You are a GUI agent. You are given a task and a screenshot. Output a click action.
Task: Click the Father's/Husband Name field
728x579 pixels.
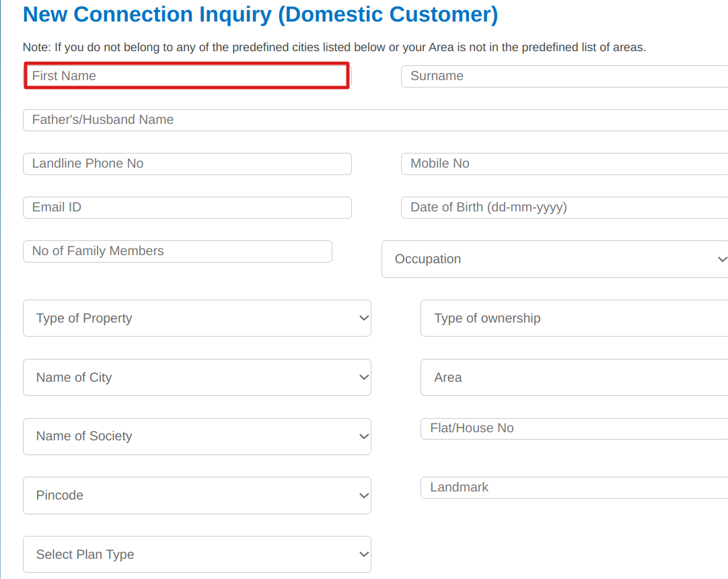pyautogui.click(x=375, y=120)
